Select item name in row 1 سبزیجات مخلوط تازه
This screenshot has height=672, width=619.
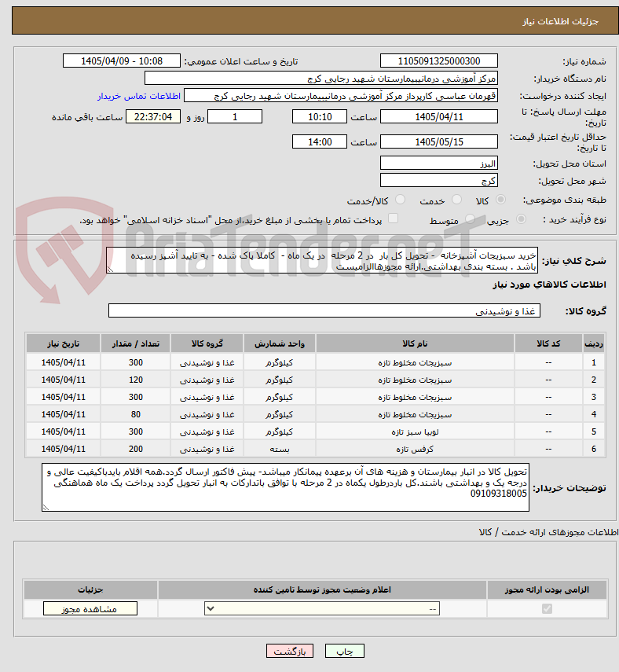coord(415,363)
